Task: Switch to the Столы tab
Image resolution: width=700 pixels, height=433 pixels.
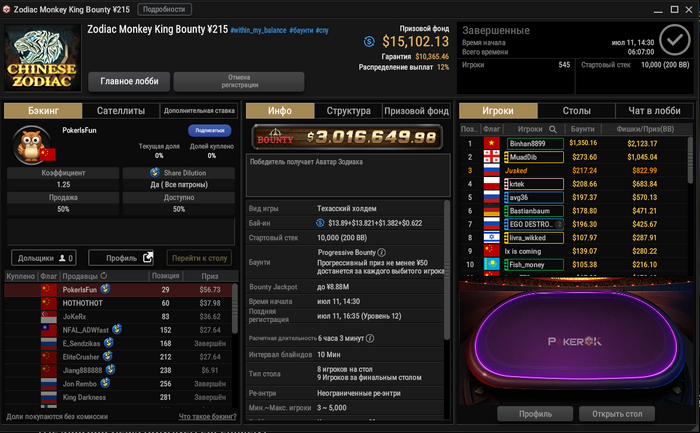Action: pos(576,111)
